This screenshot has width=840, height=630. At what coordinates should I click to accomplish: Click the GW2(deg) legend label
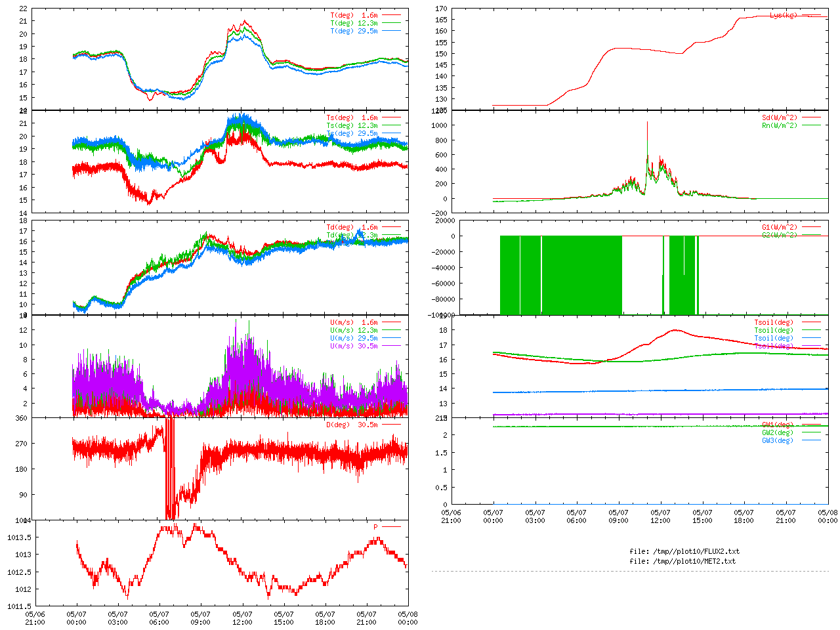coord(777,432)
